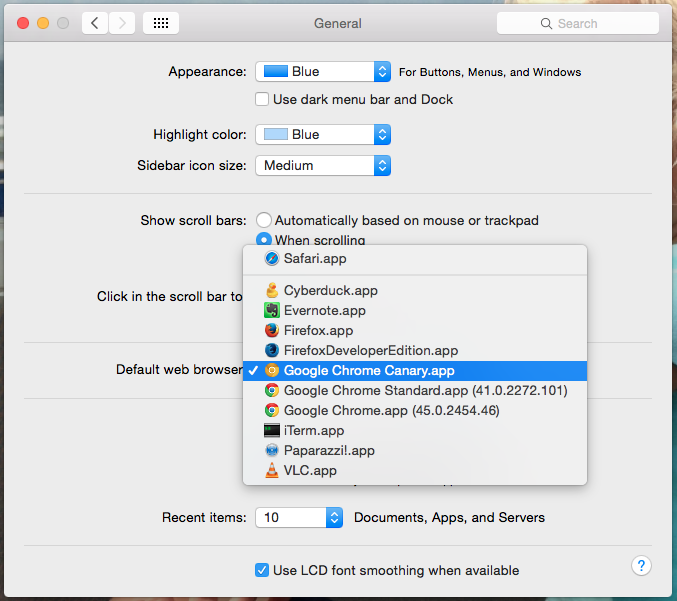The image size is (677, 601).
Task: Open help with the question mark button
Action: click(x=641, y=566)
